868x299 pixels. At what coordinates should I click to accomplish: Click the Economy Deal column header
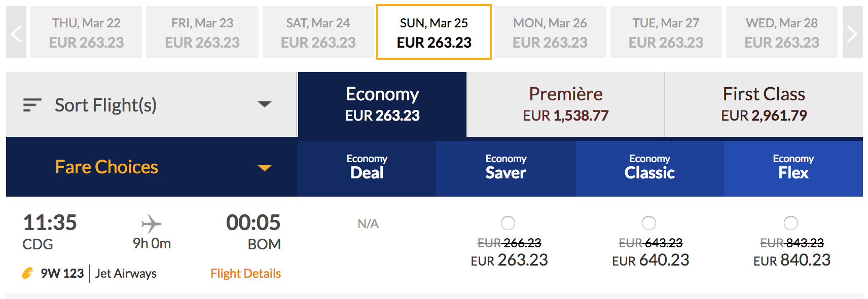(367, 168)
